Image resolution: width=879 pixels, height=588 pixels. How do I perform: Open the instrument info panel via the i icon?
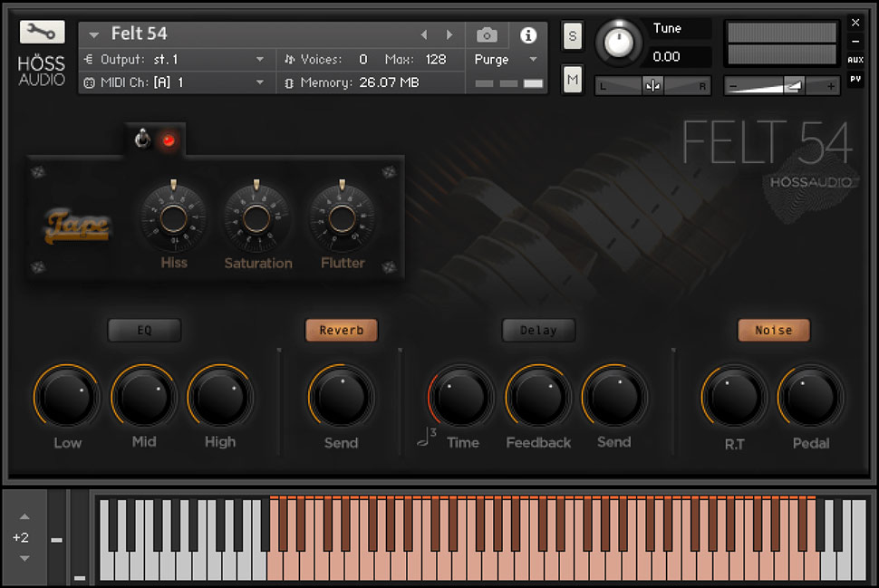[x=527, y=35]
